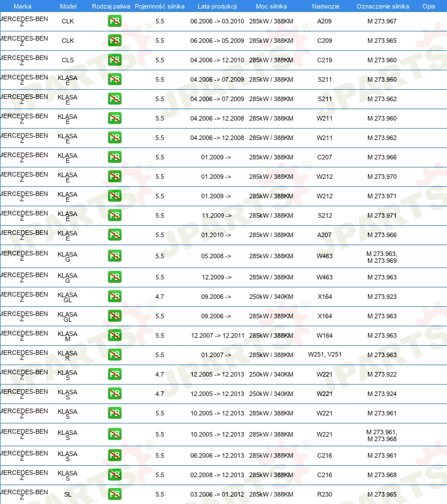Screen dimensions: 447x504
Task: Select body code R230
Action: point(325,494)
